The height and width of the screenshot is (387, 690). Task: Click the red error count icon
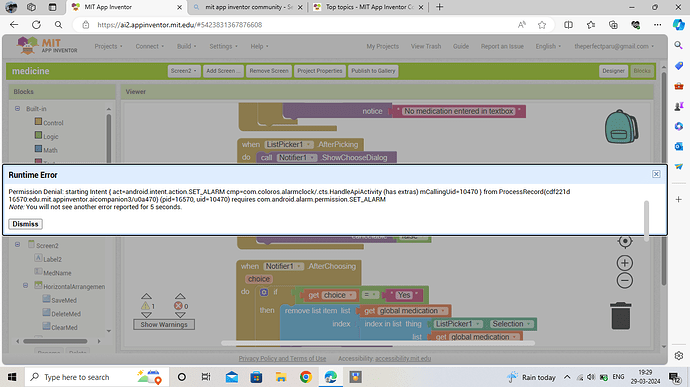(178, 306)
